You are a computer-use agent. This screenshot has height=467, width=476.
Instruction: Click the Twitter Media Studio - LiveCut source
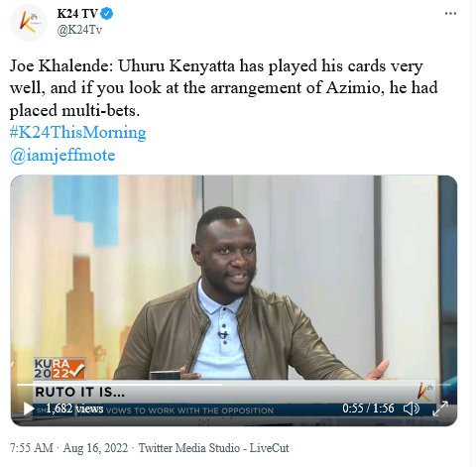click(x=213, y=448)
